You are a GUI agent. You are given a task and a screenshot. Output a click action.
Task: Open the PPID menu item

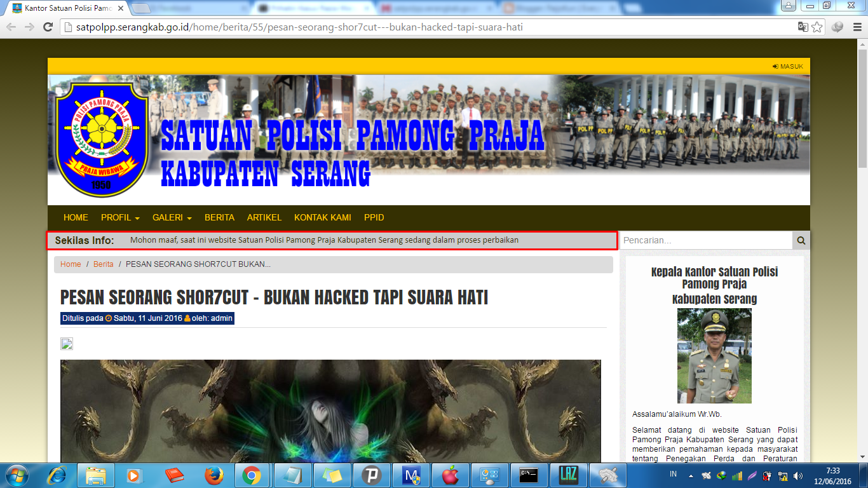[x=374, y=217]
